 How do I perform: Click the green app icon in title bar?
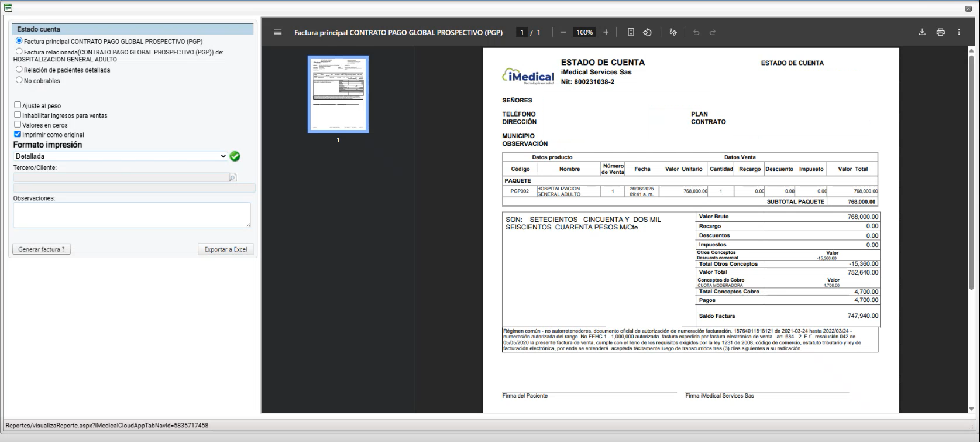point(8,8)
